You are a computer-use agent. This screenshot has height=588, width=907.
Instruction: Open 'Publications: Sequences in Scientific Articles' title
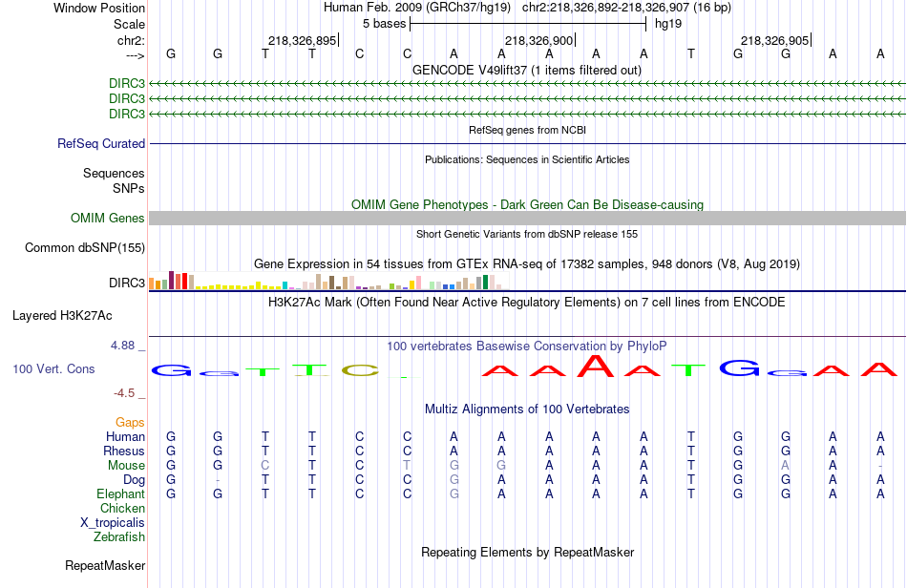[x=527, y=159]
